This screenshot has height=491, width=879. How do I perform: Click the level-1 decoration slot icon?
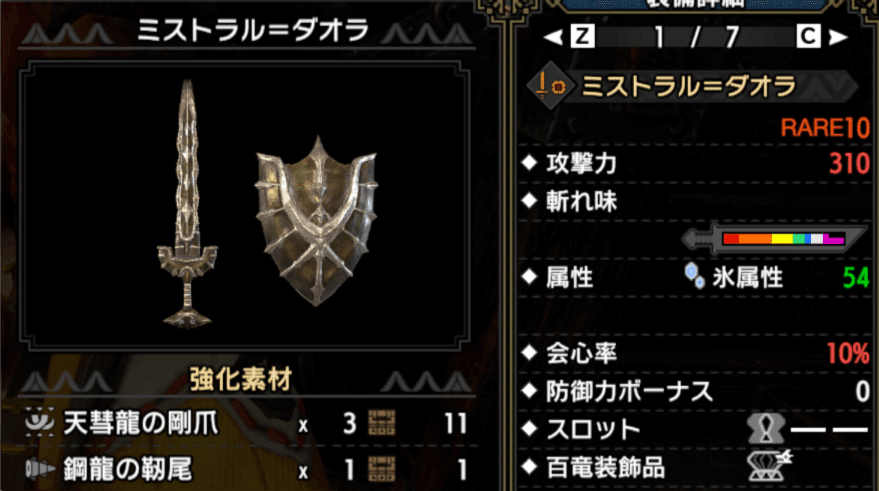(766, 429)
